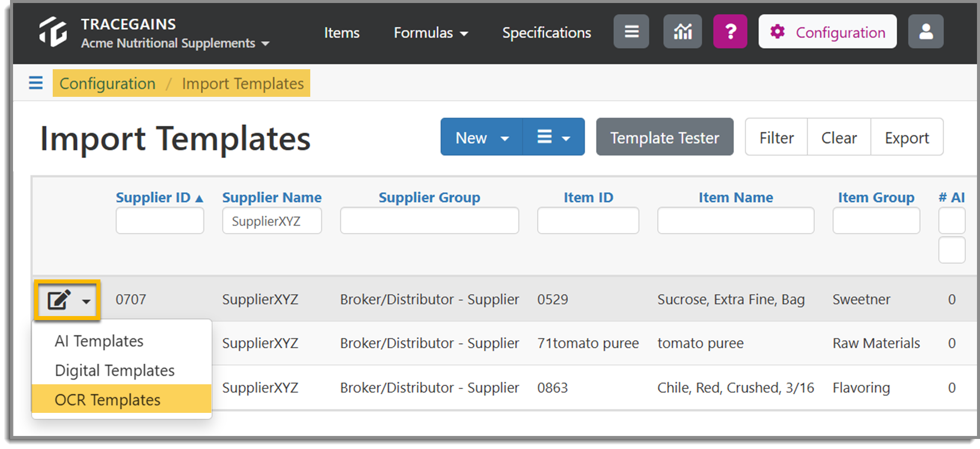Click the edit pencil icon for row 0707
The height and width of the screenshot is (449, 980).
click(59, 300)
